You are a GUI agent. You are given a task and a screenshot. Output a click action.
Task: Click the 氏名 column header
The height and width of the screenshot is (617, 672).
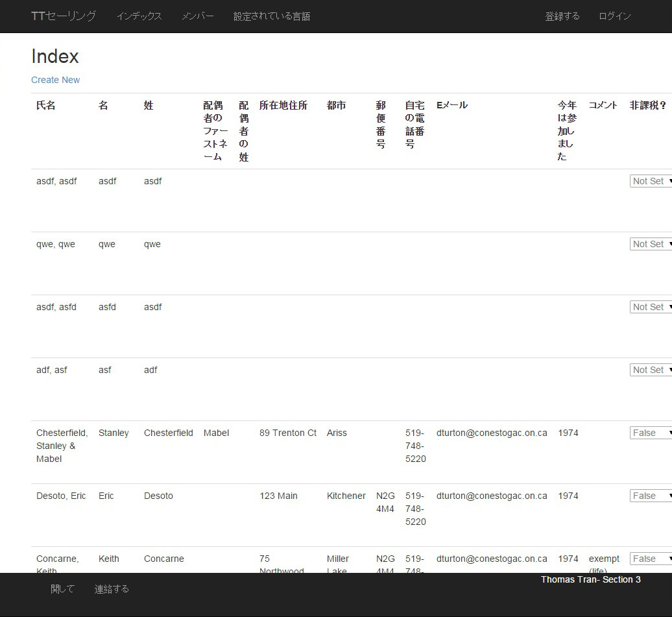click(x=46, y=105)
